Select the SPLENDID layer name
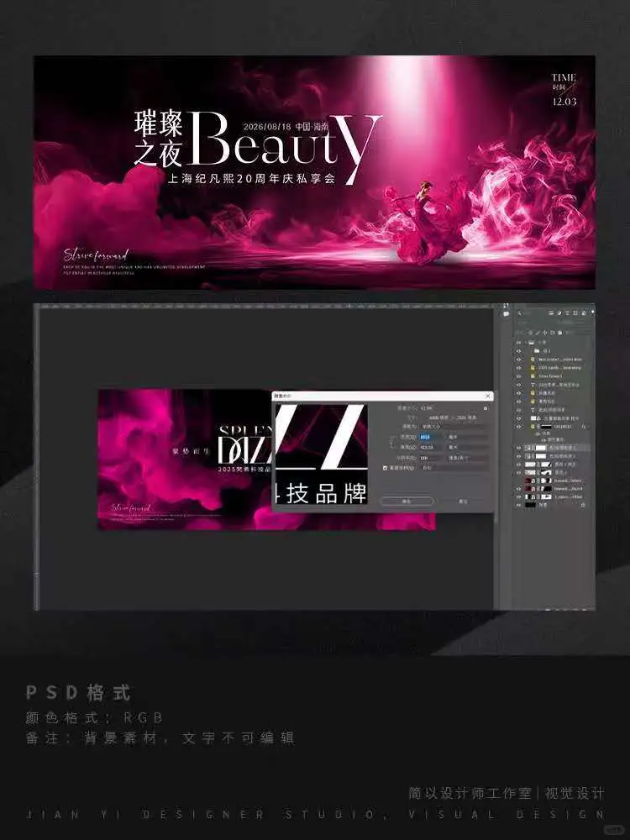The height and width of the screenshot is (840, 630). point(563,427)
